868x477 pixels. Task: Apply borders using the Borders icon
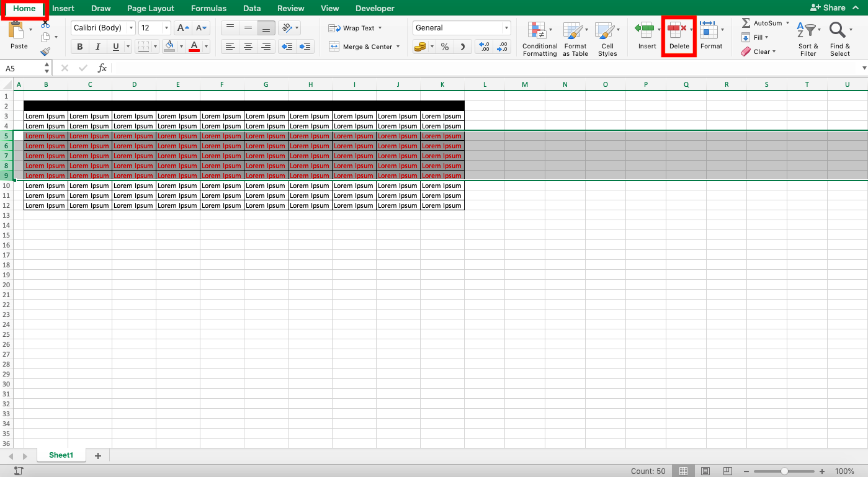tap(143, 47)
